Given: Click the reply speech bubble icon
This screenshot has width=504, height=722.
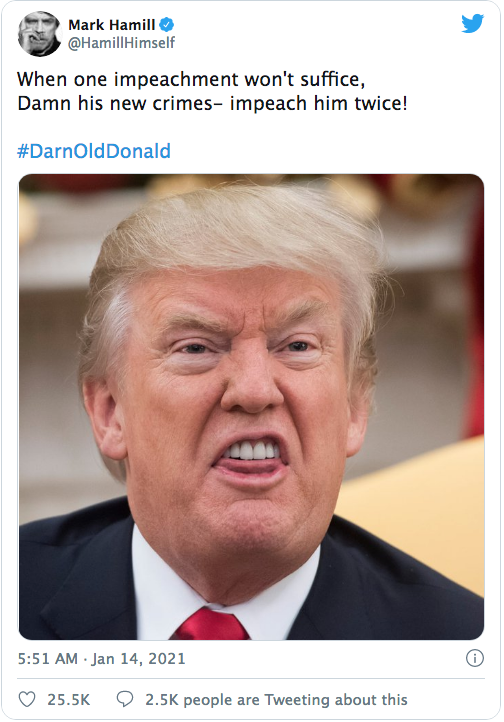Looking at the screenshot, I should pos(125,699).
